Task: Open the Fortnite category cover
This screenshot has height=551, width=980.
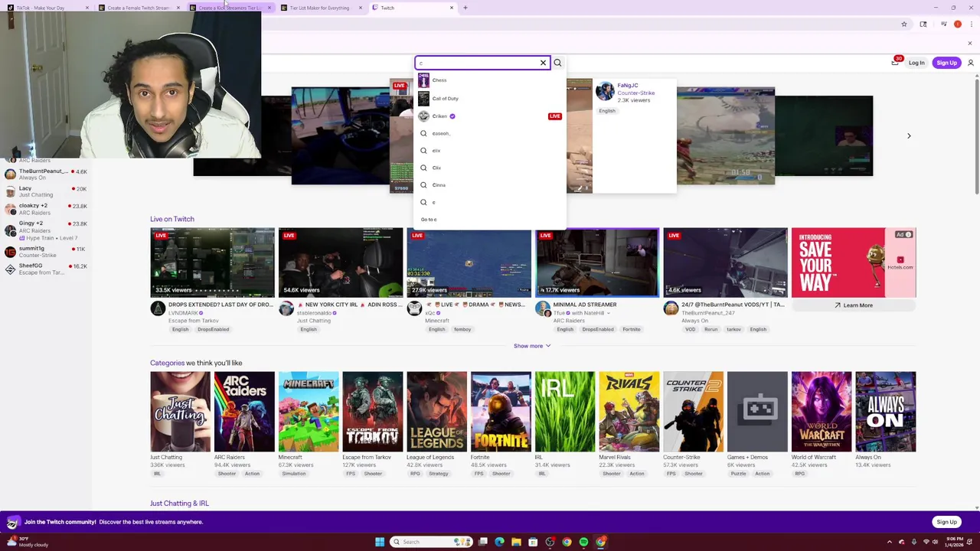Action: [501, 412]
